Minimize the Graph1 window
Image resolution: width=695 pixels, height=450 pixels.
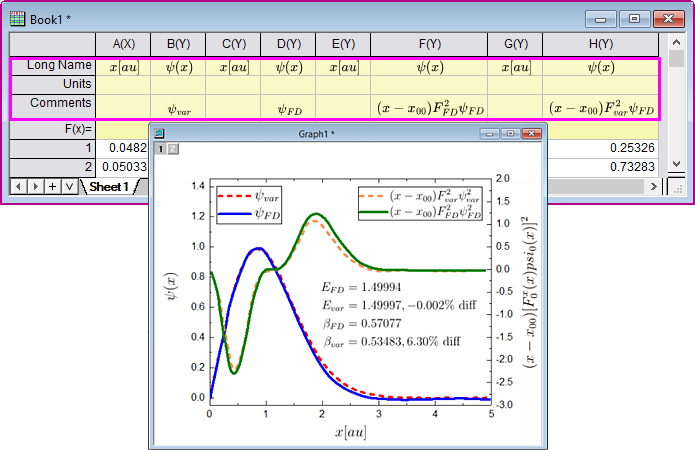[489, 133]
